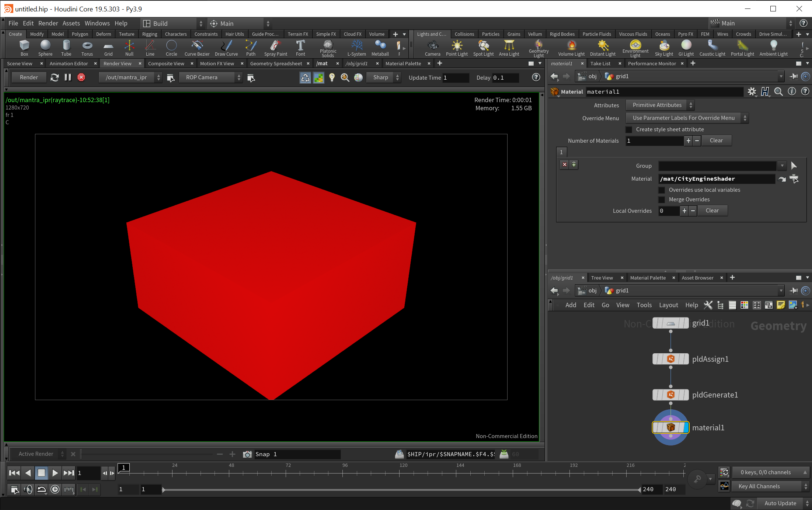Toggle audio playback speaker icon
This screenshot has width=812, height=510.
[x=28, y=489]
